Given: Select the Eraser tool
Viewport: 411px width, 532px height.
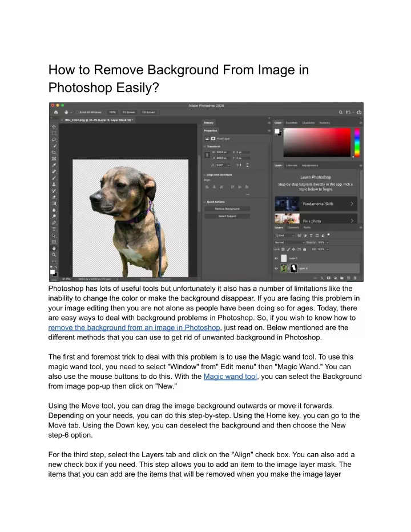Looking at the screenshot, I should (54, 197).
